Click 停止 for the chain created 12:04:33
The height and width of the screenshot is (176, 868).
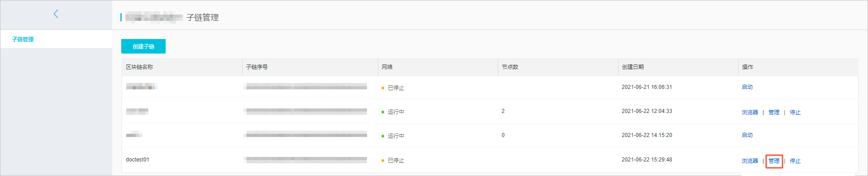pos(795,112)
